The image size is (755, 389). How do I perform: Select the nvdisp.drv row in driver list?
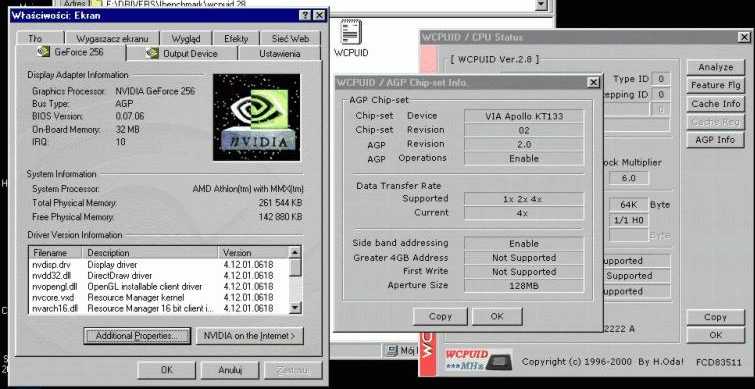(159, 264)
